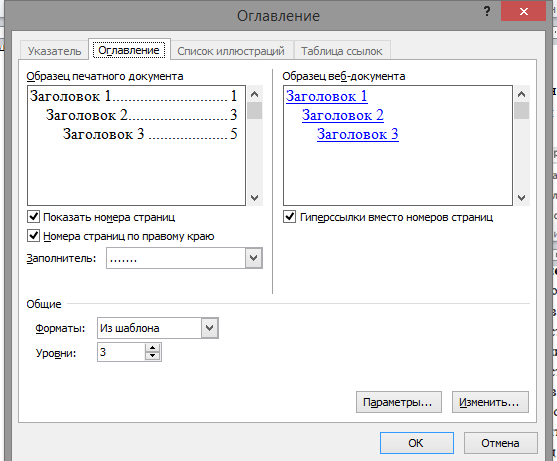
Task: Click the Заголовок 3 web preview link
Action: [x=358, y=134]
